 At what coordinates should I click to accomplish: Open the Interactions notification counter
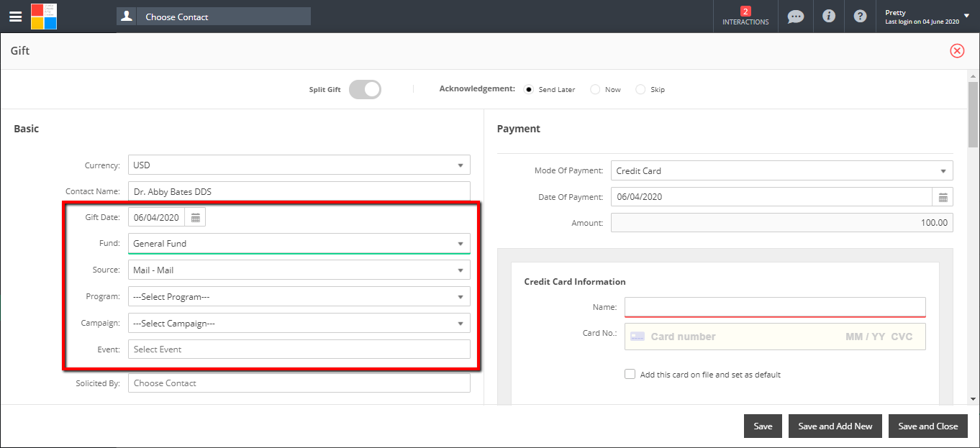tap(745, 16)
